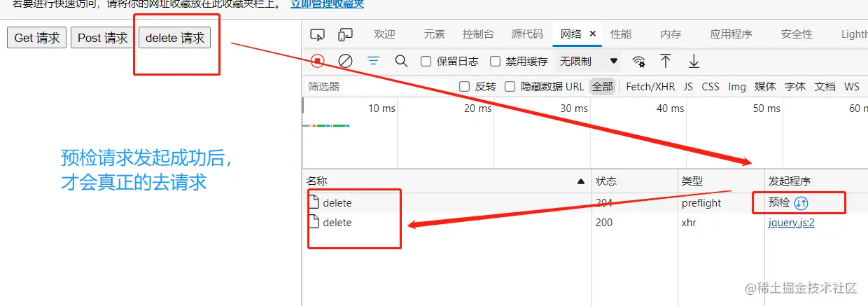Filter by Fetch/XHR type

point(650,87)
